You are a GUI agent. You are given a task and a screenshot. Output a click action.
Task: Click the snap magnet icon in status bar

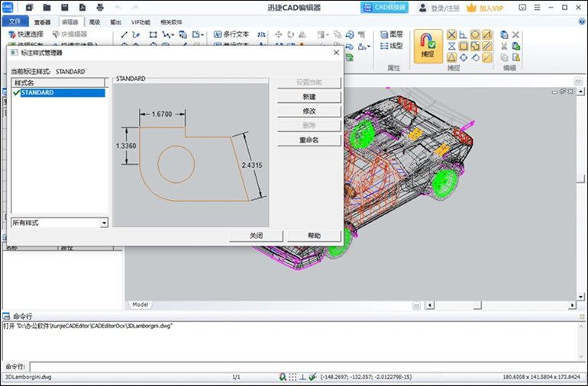283,377
